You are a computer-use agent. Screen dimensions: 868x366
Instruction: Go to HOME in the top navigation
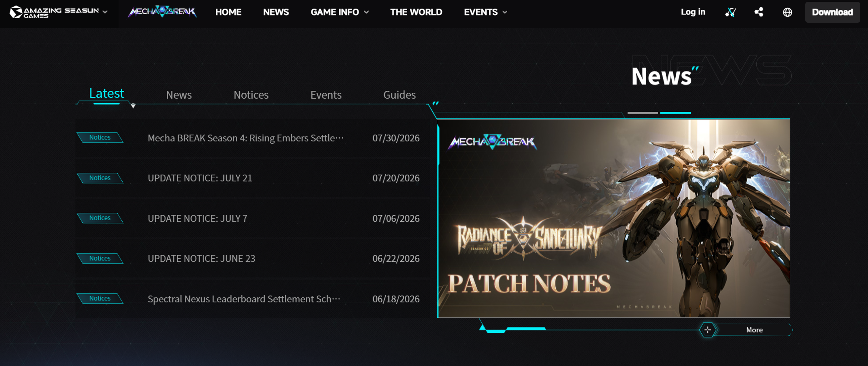pyautogui.click(x=228, y=12)
